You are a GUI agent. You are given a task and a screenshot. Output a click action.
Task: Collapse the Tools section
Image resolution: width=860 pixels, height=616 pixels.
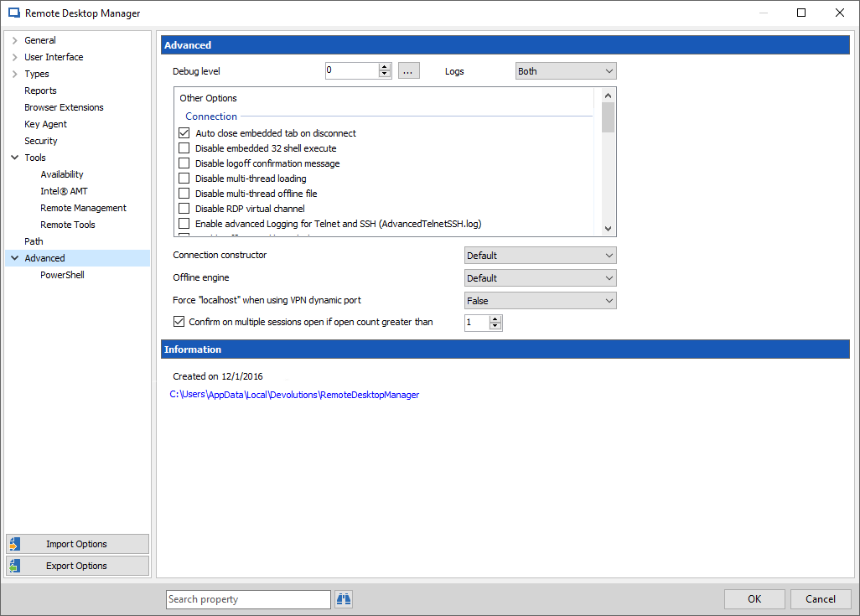coord(14,157)
